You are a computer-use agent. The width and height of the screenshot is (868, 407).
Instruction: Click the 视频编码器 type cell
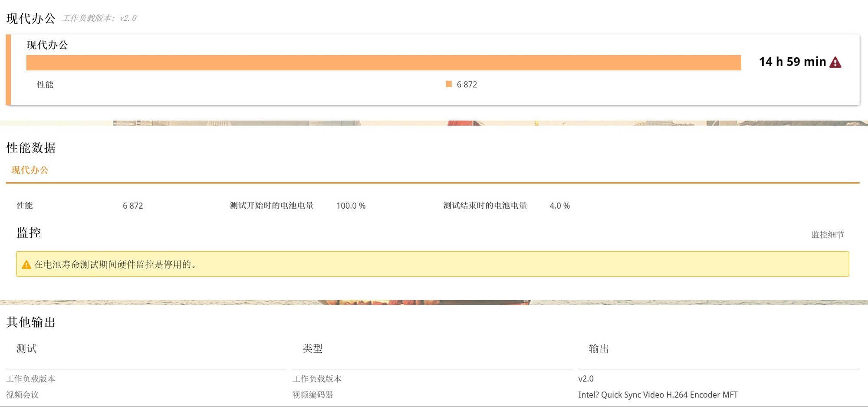pyautogui.click(x=312, y=395)
